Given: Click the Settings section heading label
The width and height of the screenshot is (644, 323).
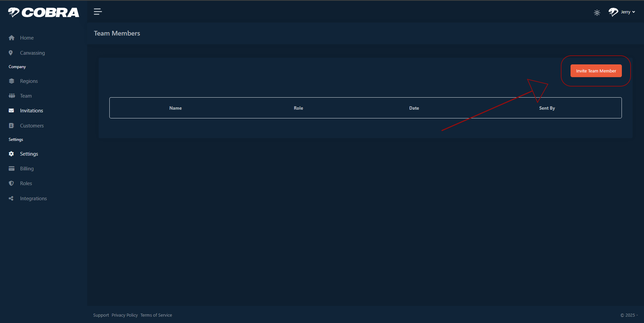Looking at the screenshot, I should 16,140.
